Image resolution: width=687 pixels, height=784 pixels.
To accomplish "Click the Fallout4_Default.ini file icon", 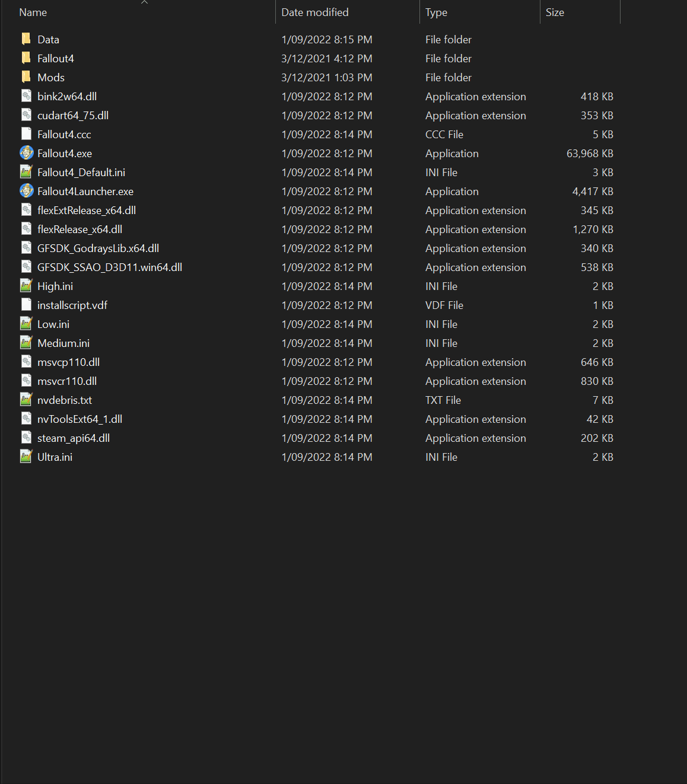I will click(x=26, y=172).
